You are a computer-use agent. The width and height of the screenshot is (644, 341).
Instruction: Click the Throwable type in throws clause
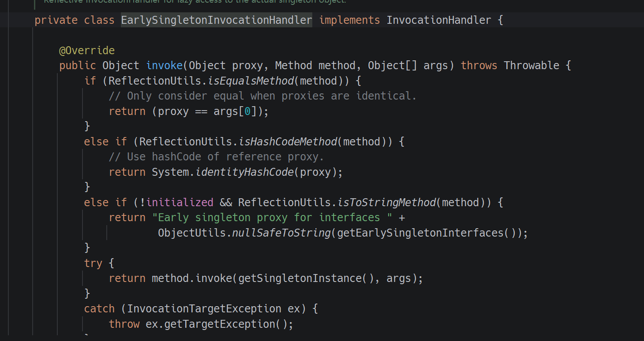point(531,65)
